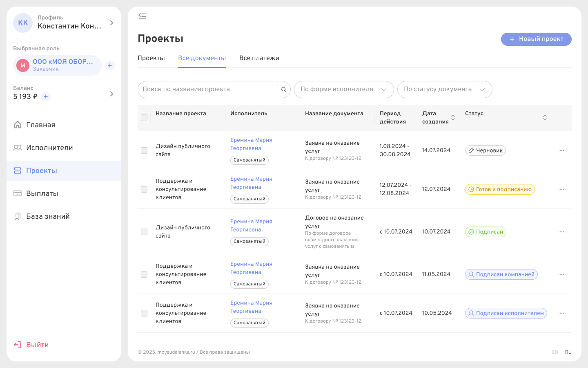
Task: Click the plus icon next to the balance
Action: (45, 96)
